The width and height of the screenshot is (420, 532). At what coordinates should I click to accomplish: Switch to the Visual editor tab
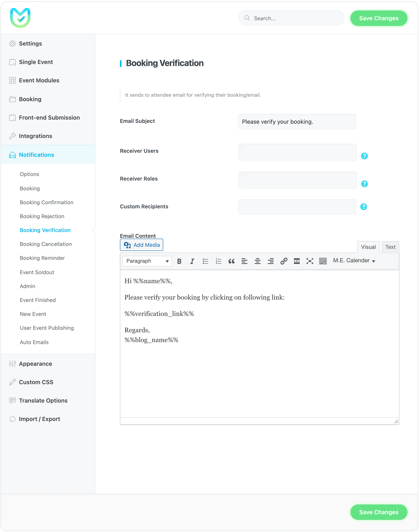coord(368,247)
